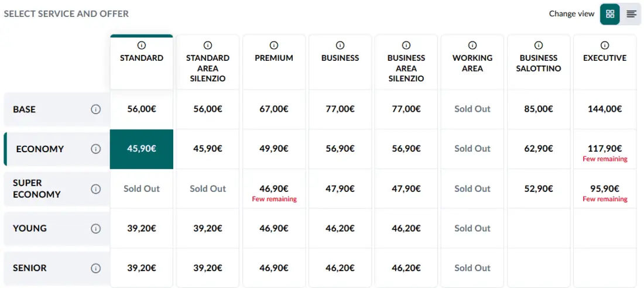Click info icon above Executive column
Viewport: 644px width, 288px height.
(605, 45)
